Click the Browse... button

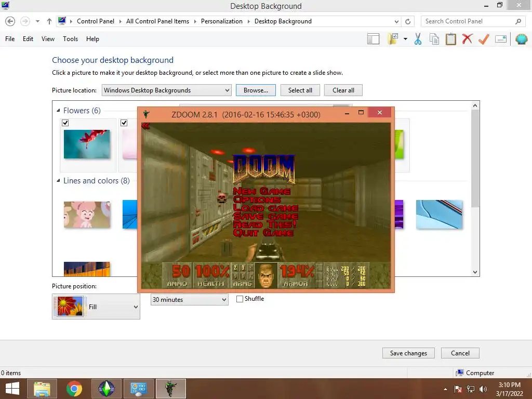point(256,90)
